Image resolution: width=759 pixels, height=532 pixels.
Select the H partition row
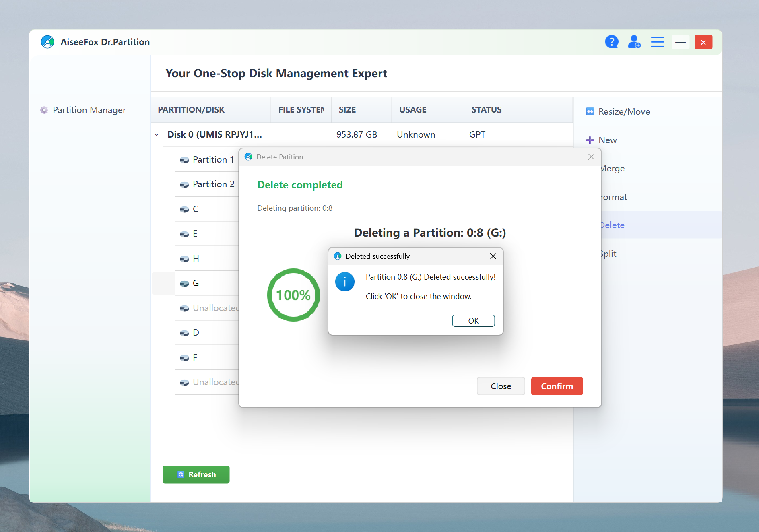pyautogui.click(x=206, y=259)
